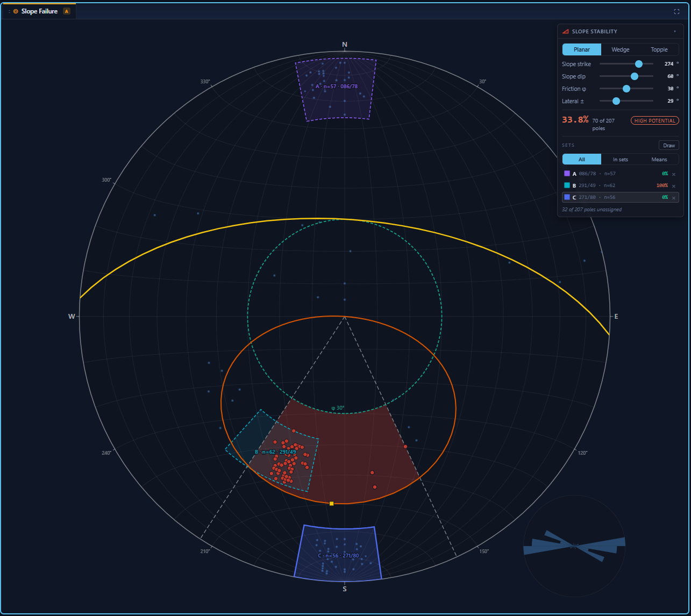Click the 120° azimuth label

tap(582, 453)
